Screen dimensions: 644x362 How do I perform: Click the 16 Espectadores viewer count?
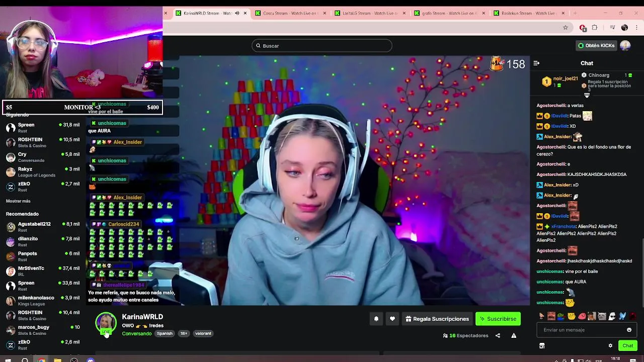[x=465, y=335]
